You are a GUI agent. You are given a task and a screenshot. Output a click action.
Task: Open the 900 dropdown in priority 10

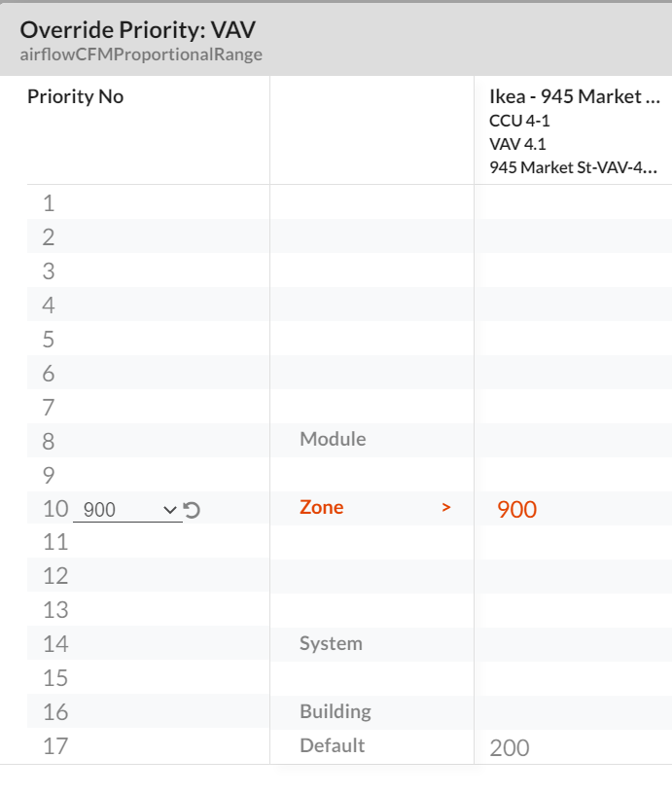click(x=127, y=510)
